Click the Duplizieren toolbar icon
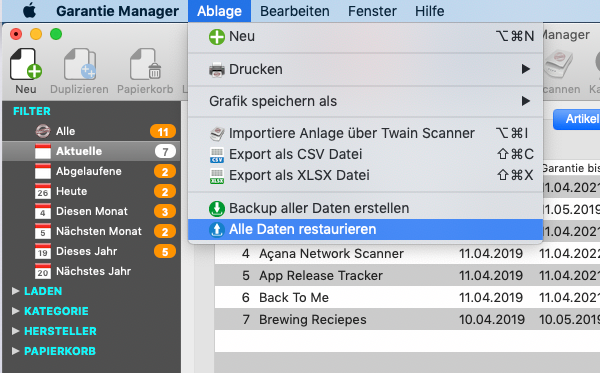The width and height of the screenshot is (600, 373). coord(80,64)
